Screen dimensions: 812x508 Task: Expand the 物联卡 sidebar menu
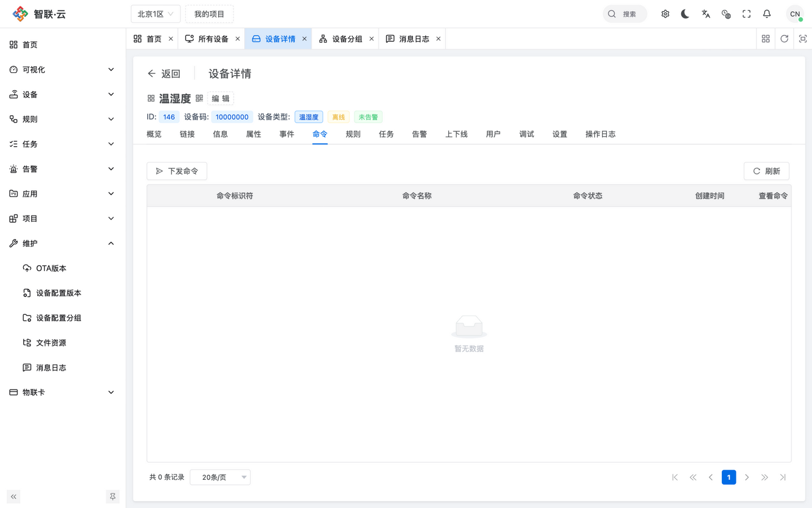(x=62, y=392)
